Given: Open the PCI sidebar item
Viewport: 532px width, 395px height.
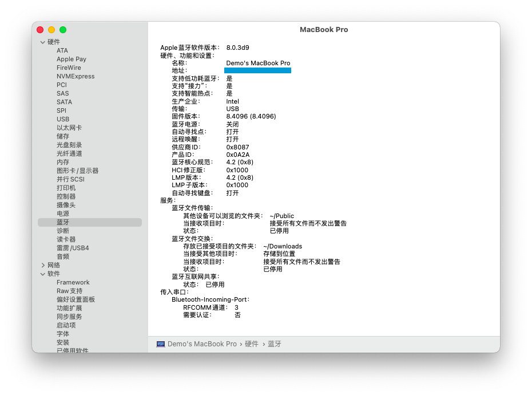Looking at the screenshot, I should (x=62, y=85).
